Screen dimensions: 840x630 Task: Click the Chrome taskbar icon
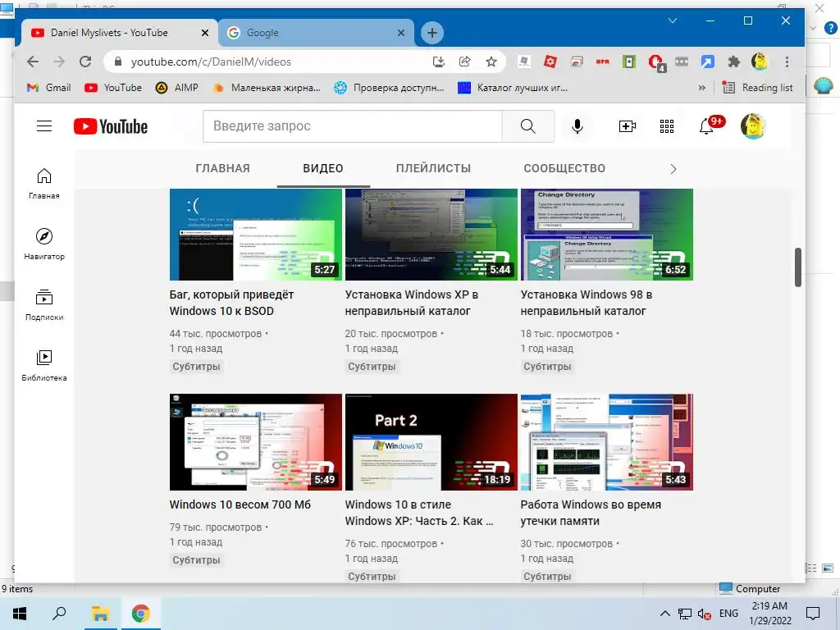pos(141,614)
